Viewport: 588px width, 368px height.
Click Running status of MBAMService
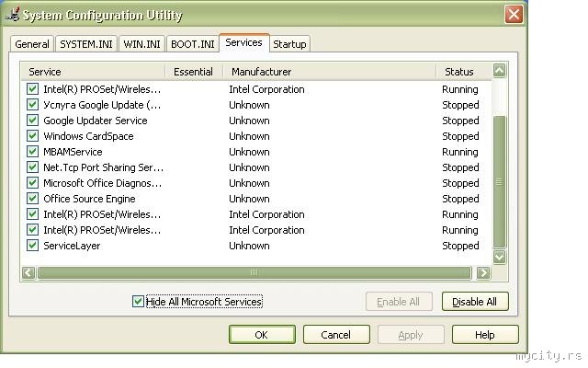click(x=459, y=152)
